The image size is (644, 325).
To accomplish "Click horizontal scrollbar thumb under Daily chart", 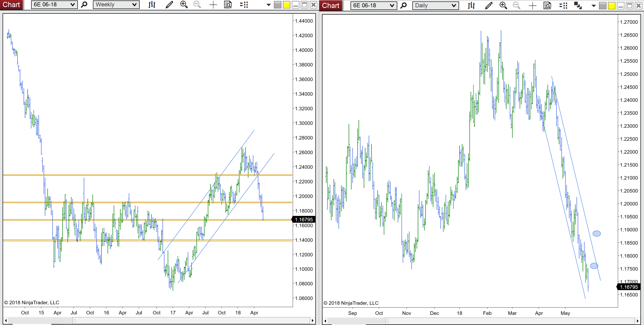I will pos(510,321).
